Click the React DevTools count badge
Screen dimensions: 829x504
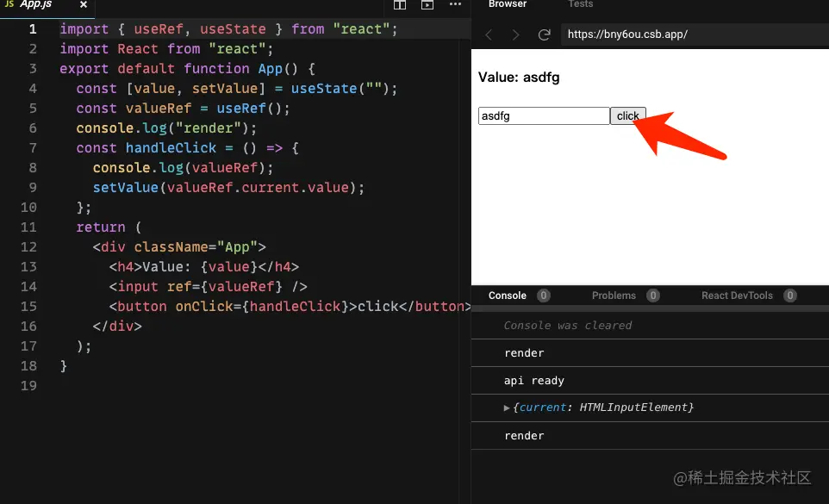click(x=790, y=296)
